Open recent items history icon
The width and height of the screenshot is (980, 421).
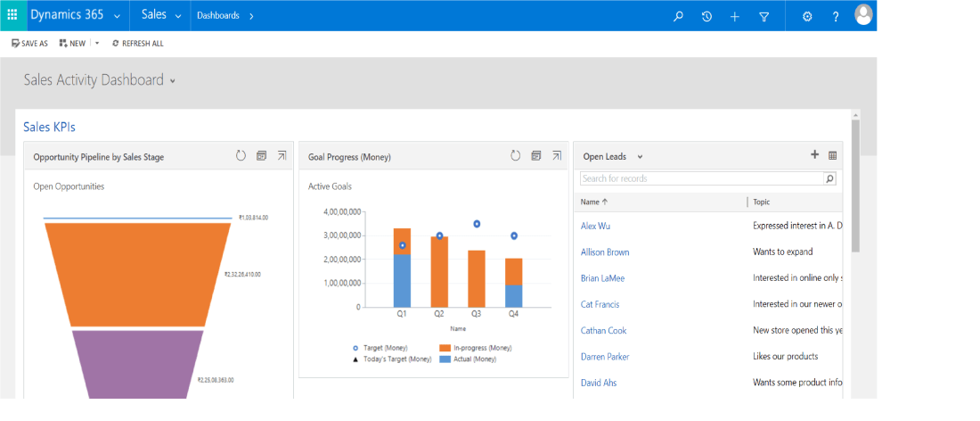706,16
